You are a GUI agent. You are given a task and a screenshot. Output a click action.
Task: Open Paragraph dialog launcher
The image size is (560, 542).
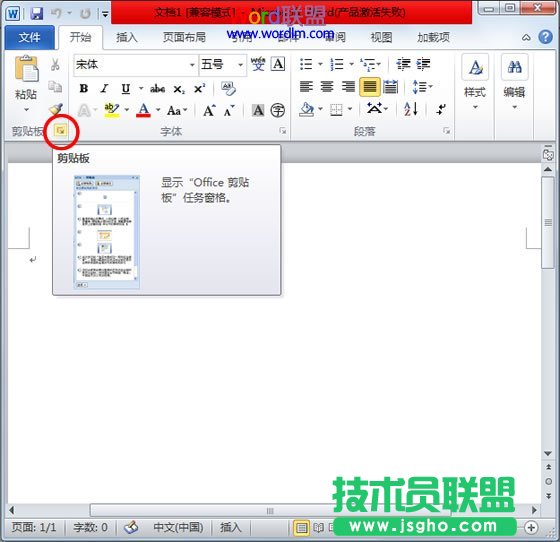pos(446,131)
